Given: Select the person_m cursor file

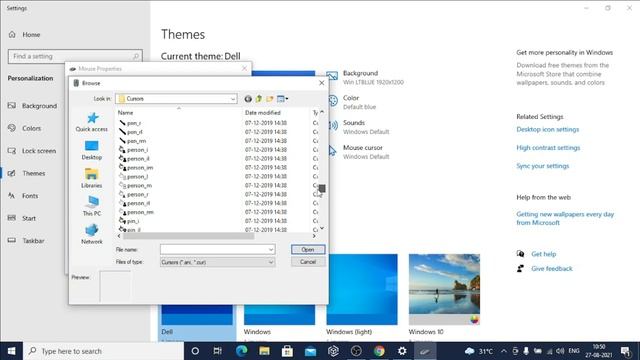Looking at the screenshot, I should [x=136, y=185].
